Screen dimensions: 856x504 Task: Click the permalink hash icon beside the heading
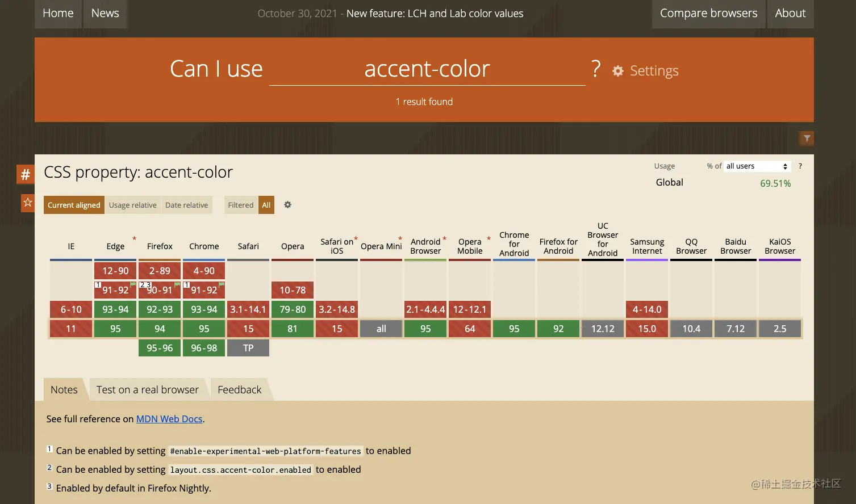(x=25, y=174)
